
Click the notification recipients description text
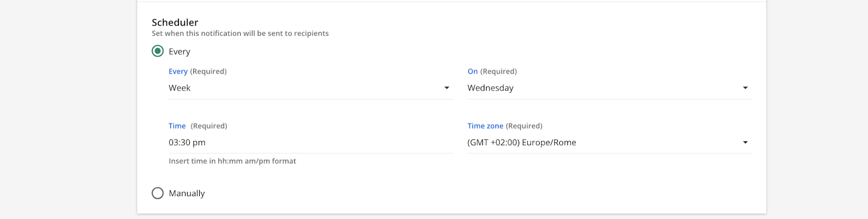click(240, 33)
